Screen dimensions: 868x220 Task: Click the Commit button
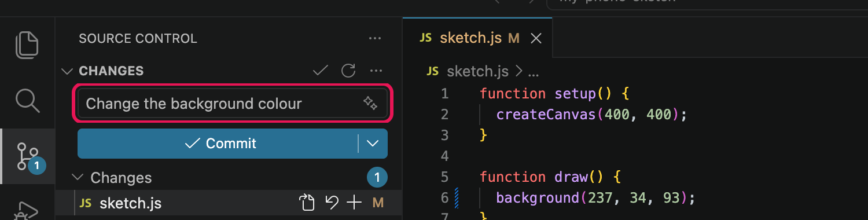click(x=218, y=143)
